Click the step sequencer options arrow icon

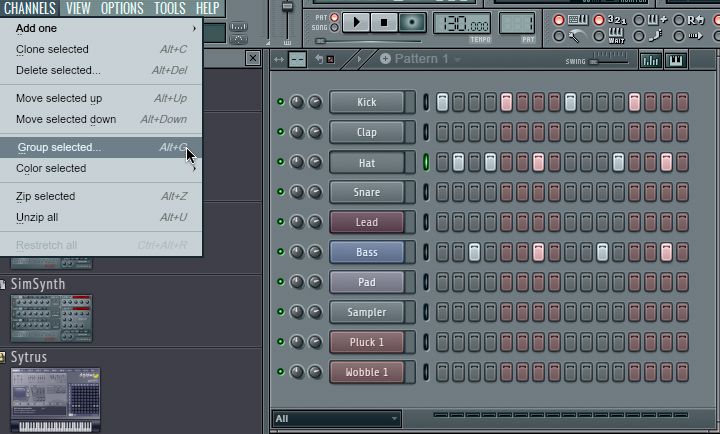360,59
